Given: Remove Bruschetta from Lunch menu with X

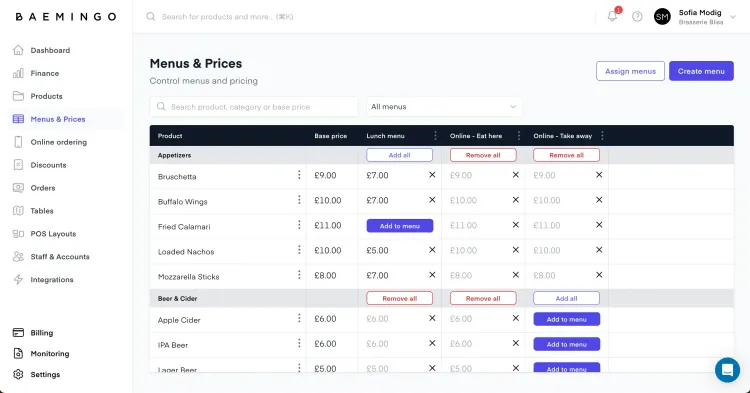Looking at the screenshot, I should [432, 175].
